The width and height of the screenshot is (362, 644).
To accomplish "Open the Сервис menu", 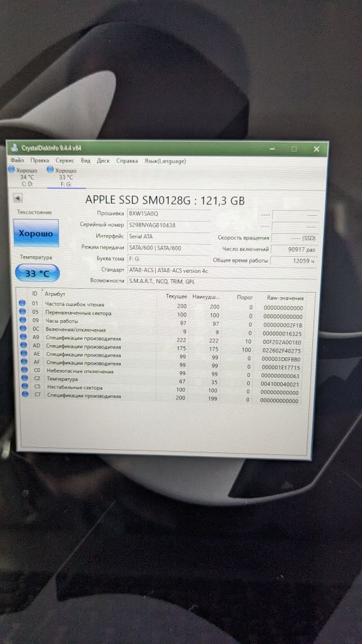I will pyautogui.click(x=65, y=161).
